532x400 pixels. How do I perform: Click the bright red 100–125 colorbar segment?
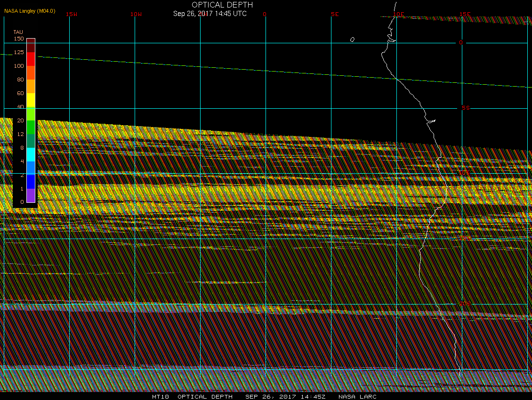(x=31, y=59)
